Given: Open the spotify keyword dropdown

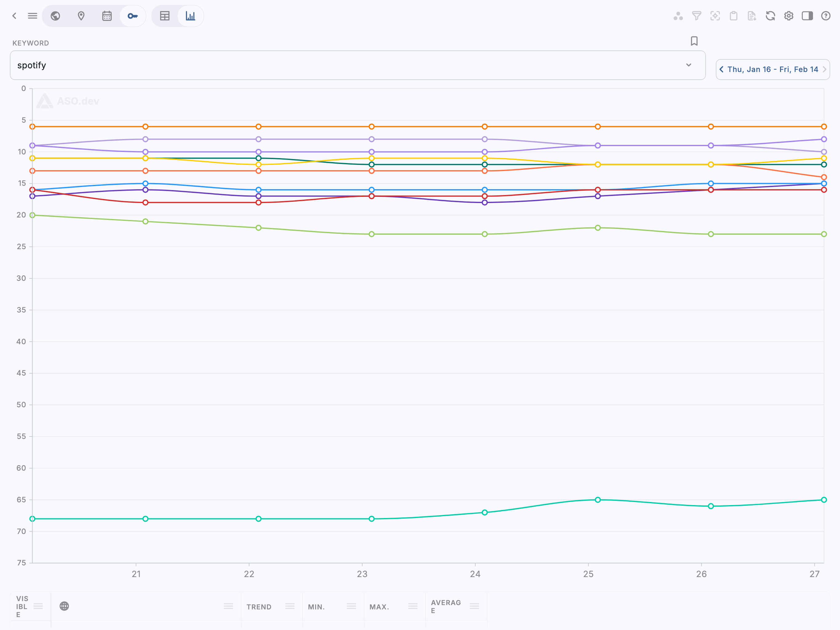Looking at the screenshot, I should [688, 65].
